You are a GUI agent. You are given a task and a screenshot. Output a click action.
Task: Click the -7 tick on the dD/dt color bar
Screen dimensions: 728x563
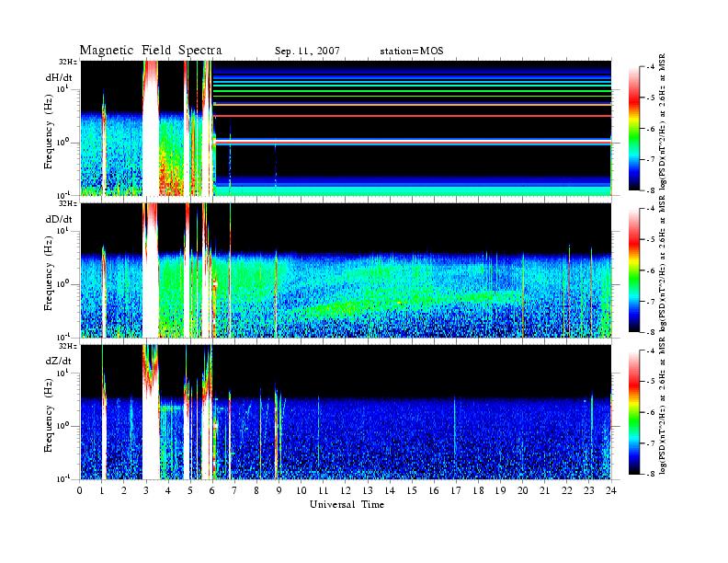click(649, 302)
